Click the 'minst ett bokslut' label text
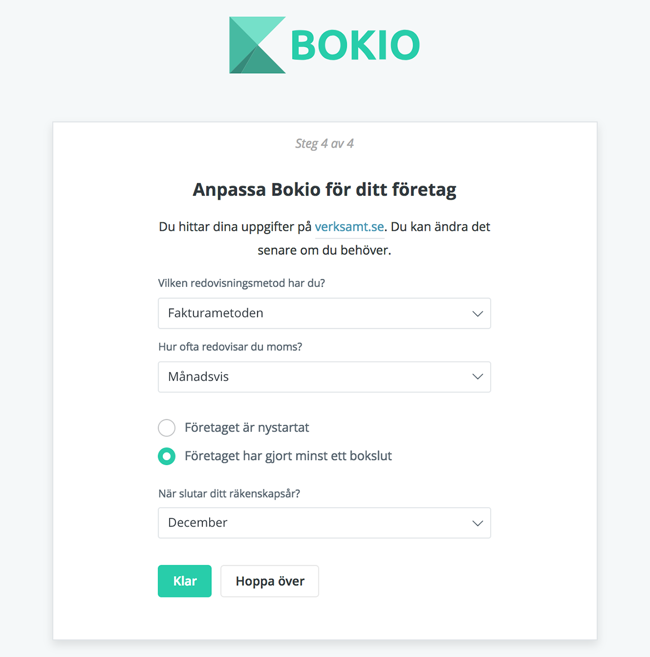The width and height of the screenshot is (650, 657). 341,456
